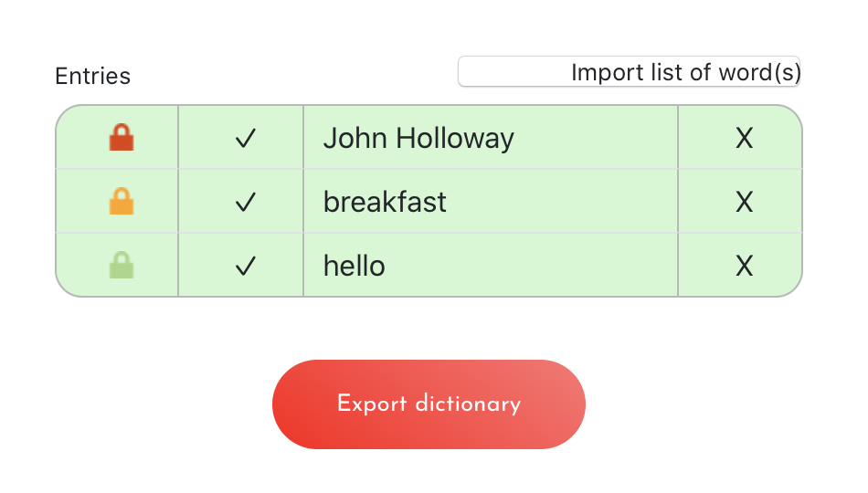Click the red lock icon beside John Holloway

(122, 137)
